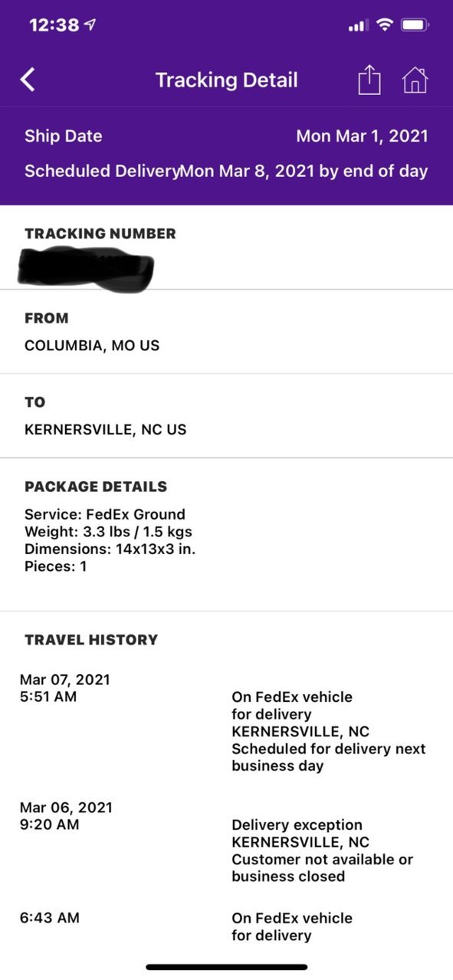Tap the battery indicator icon
The height and width of the screenshot is (980, 453).
415,25
